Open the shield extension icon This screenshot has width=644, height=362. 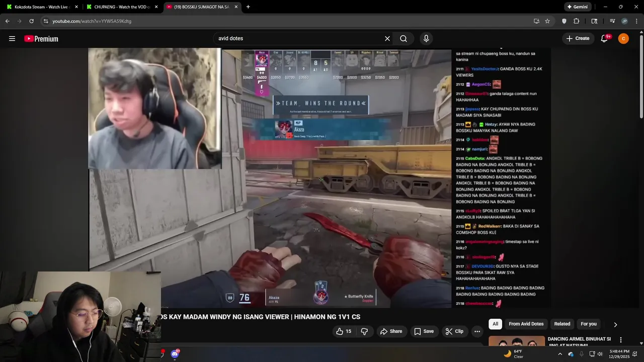tap(564, 21)
